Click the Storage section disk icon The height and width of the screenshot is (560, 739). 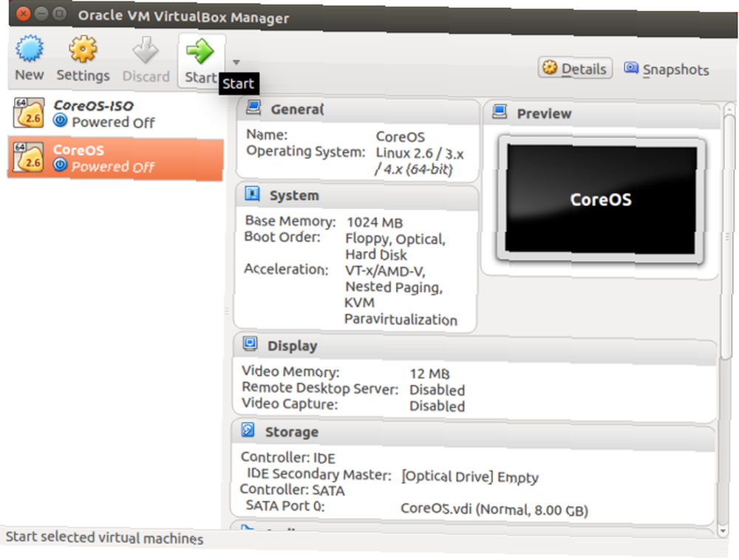(x=248, y=430)
